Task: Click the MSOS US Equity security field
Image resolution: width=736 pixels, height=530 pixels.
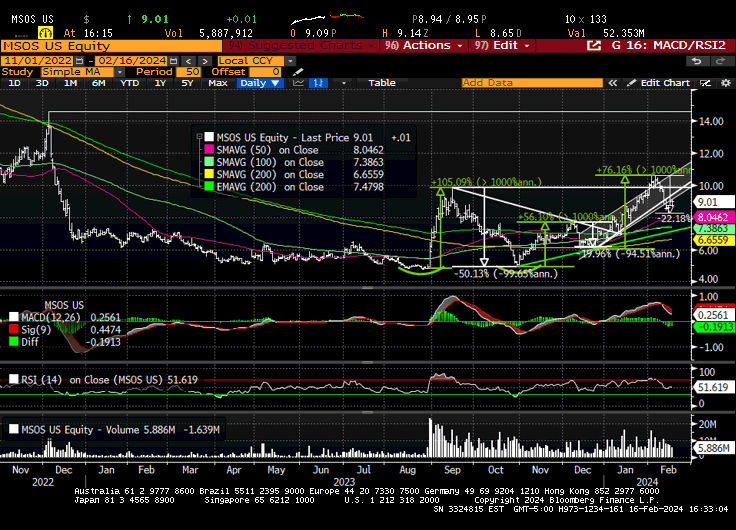Action: pyautogui.click(x=111, y=46)
